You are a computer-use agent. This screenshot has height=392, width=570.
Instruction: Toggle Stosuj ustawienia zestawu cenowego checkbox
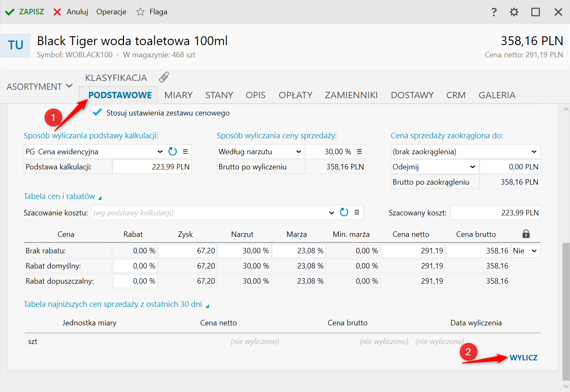pos(97,113)
